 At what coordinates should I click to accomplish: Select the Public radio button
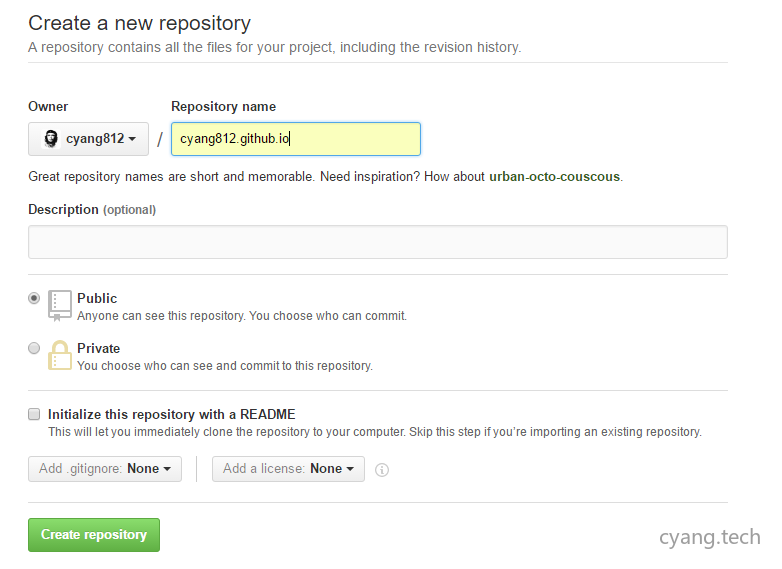coord(35,298)
